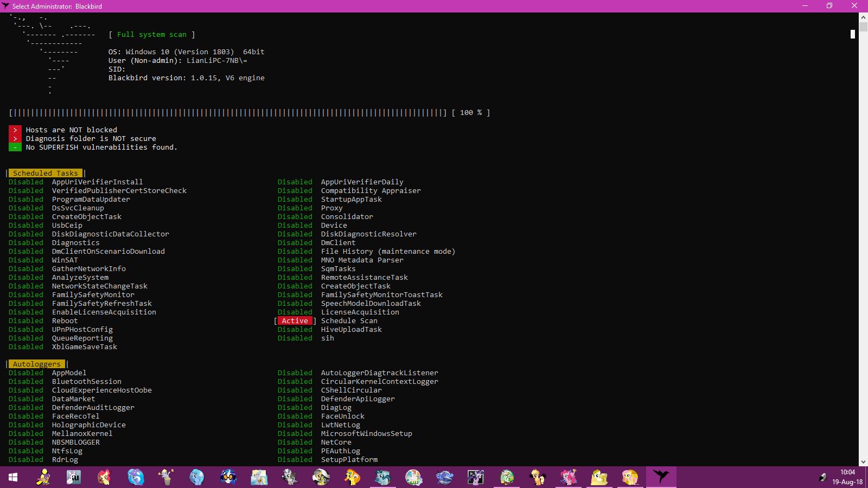Click the Fluttershy yellow-circle taskbar icon
Viewport: 868px width, 488px height.
point(630,477)
